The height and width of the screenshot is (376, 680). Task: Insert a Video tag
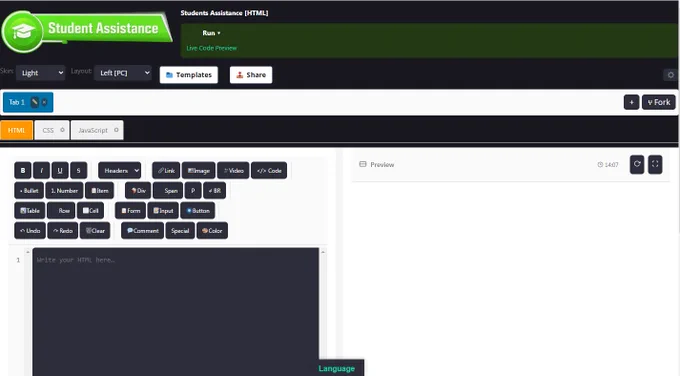coord(233,170)
